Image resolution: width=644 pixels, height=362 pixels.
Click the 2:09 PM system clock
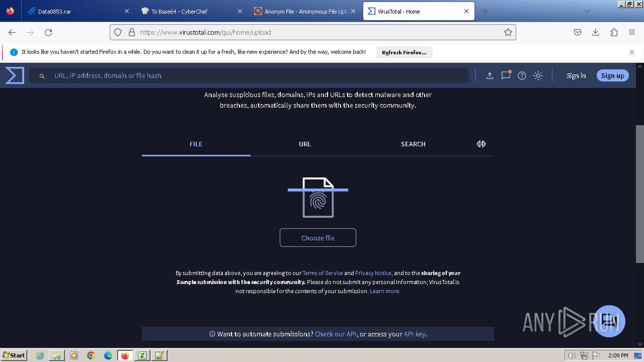click(x=618, y=355)
